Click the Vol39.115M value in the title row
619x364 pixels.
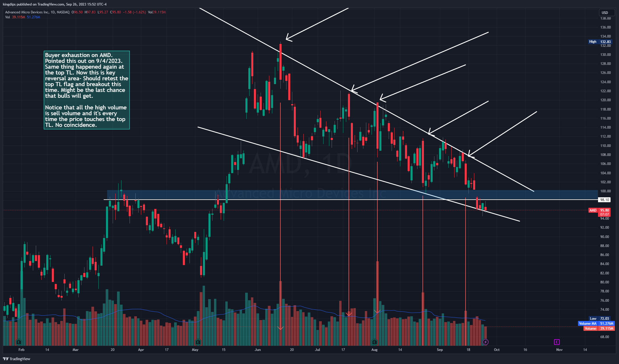(157, 12)
